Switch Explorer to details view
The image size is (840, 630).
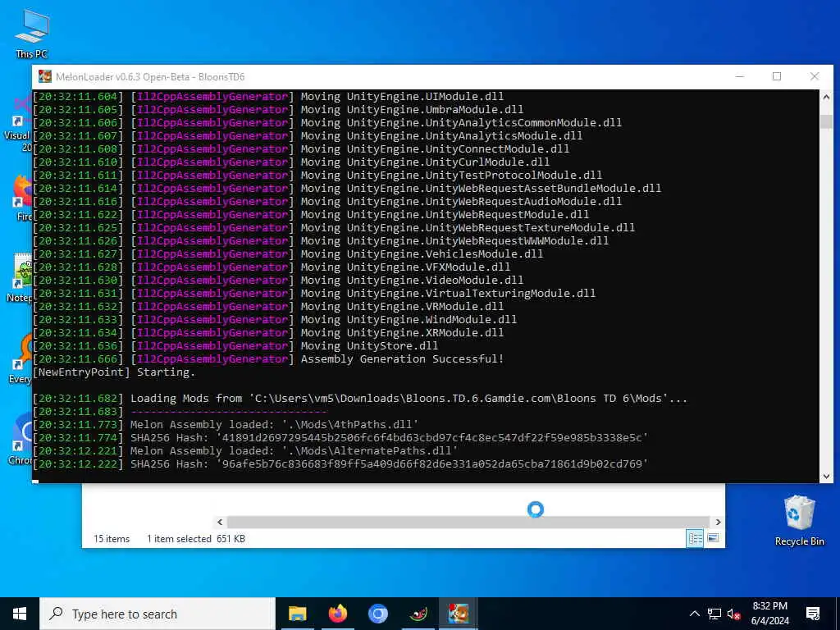[695, 538]
